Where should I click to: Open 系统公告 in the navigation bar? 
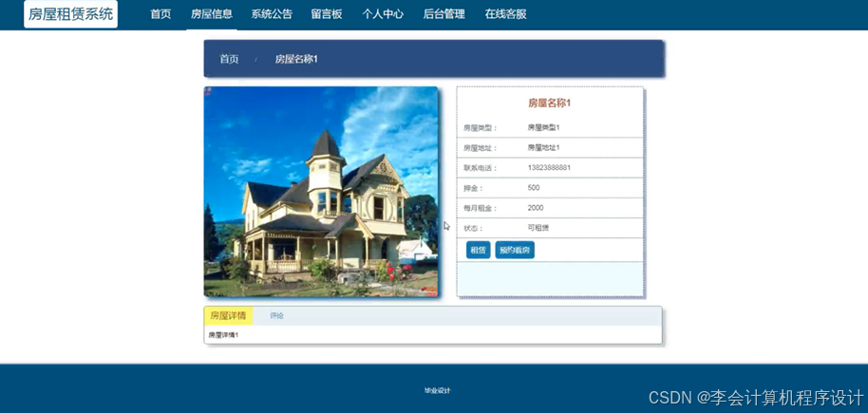[272, 14]
